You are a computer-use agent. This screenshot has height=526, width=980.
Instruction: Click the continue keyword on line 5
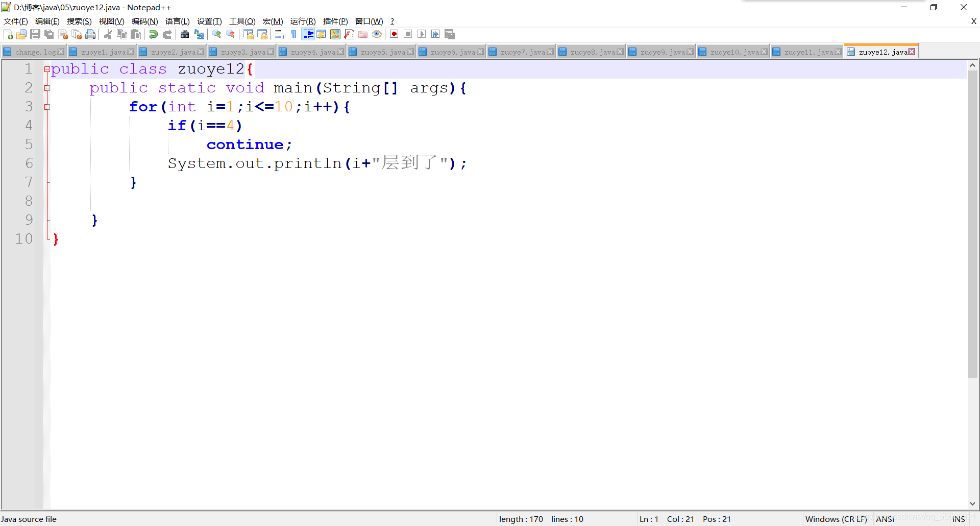245,145
